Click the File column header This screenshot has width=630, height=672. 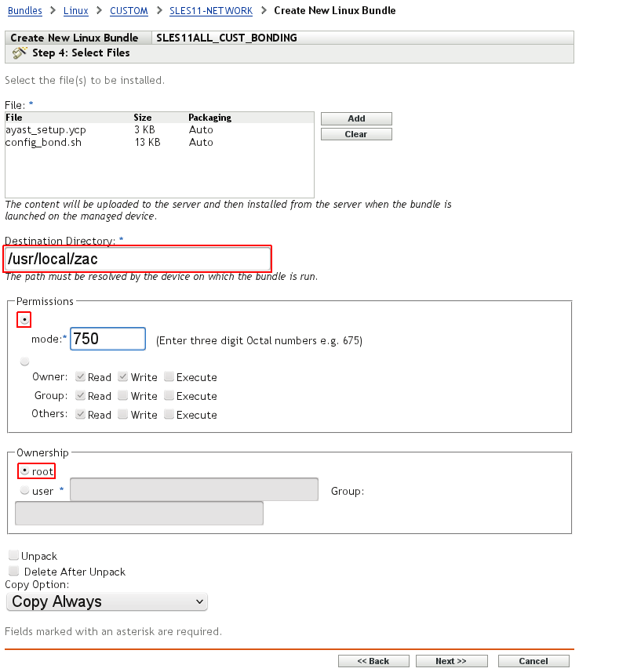14,118
